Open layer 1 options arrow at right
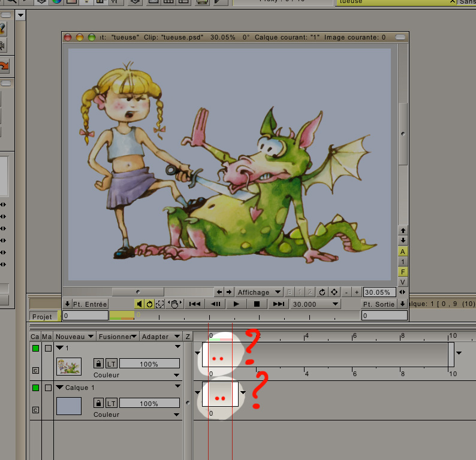This screenshot has width=476, height=460. 177,346
